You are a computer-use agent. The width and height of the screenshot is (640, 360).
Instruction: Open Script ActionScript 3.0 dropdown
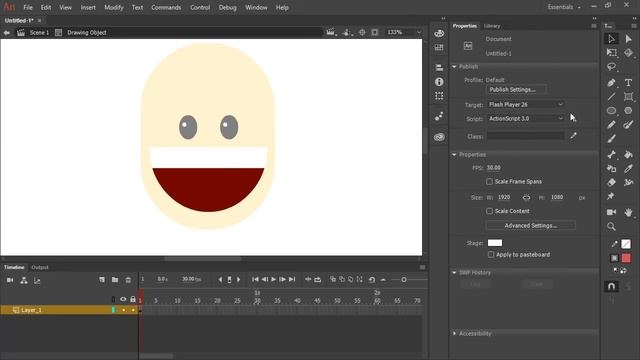[x=526, y=118]
